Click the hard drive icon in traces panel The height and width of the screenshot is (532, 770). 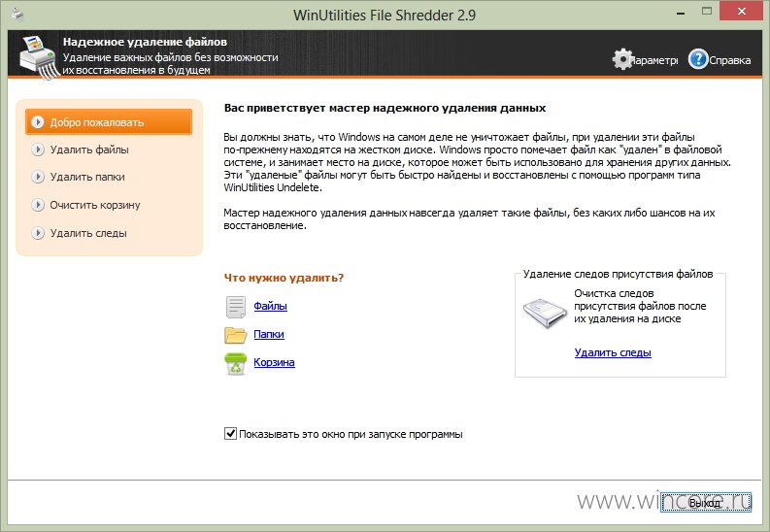coord(545,313)
